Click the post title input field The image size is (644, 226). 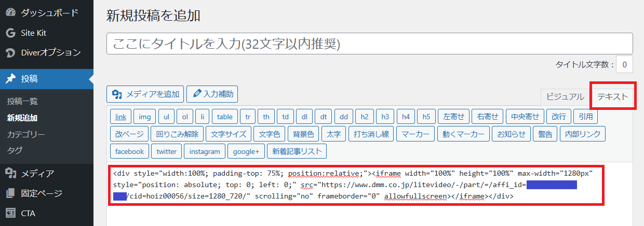point(369,44)
